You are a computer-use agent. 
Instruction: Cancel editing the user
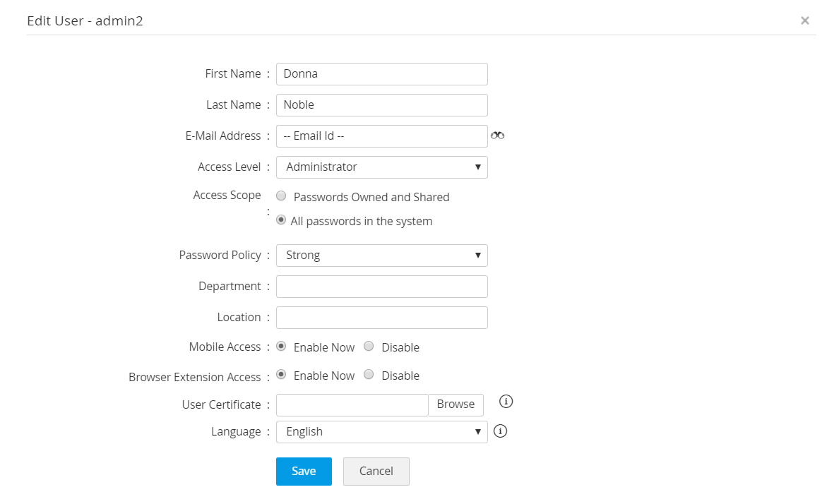376,472
